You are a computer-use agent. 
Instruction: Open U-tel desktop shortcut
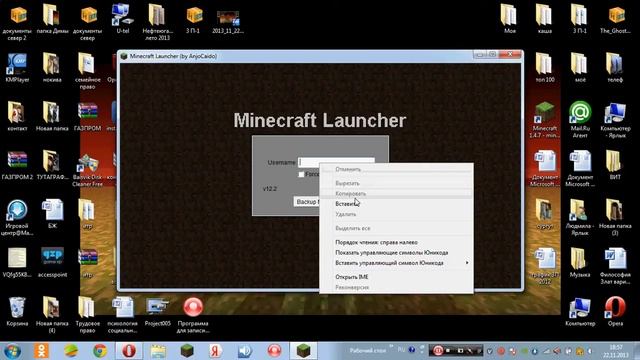pyautogui.click(x=122, y=19)
